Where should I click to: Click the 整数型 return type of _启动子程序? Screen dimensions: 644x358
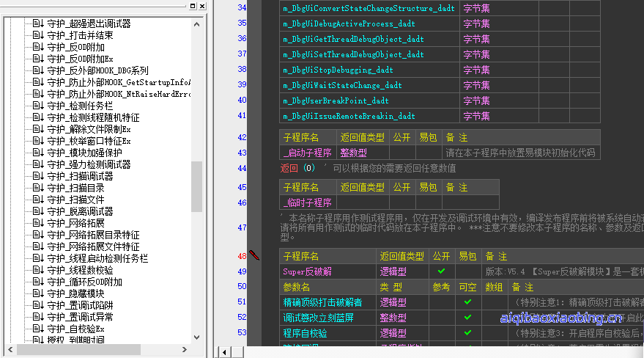[353, 153]
